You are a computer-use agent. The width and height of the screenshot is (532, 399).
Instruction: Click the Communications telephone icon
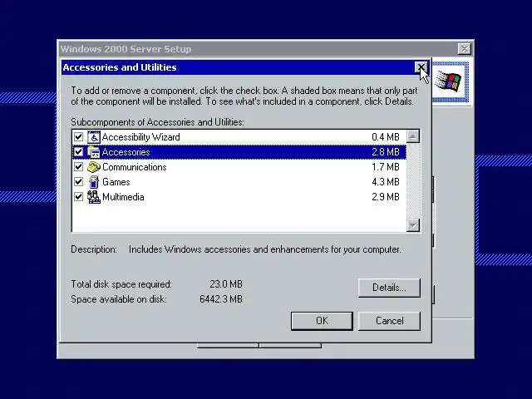tap(94, 167)
